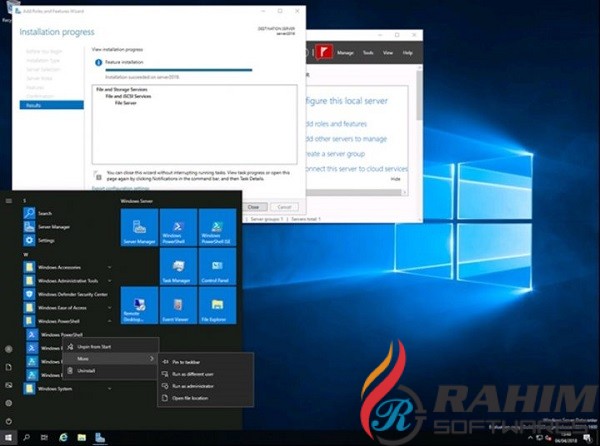Open the Task Manager tile
This screenshot has height=446, width=600.
click(178, 266)
